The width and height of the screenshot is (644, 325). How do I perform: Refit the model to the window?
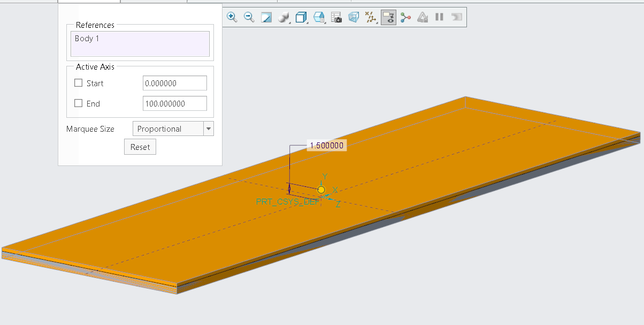point(266,17)
